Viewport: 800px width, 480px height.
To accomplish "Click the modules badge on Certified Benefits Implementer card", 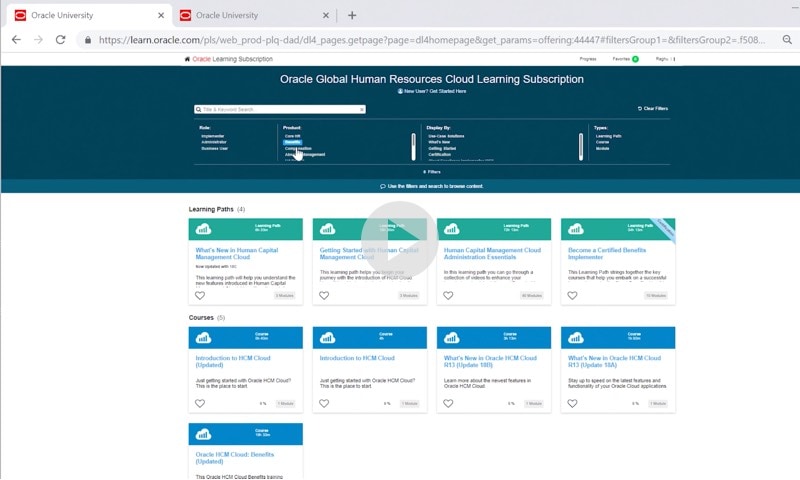I will coord(656,296).
